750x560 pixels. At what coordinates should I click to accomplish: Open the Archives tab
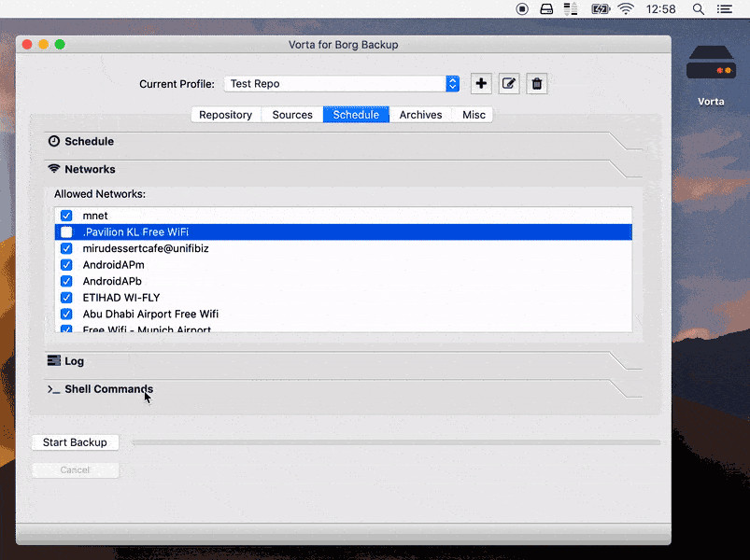pos(420,115)
